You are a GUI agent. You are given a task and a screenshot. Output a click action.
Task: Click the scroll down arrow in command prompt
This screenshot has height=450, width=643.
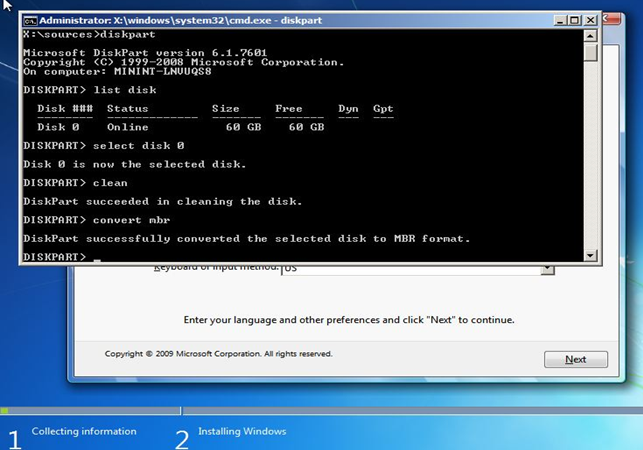pos(590,256)
